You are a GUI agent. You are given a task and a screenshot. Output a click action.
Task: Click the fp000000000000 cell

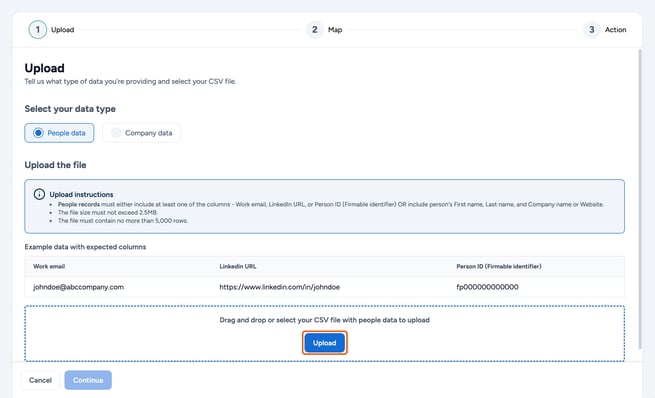click(x=487, y=287)
